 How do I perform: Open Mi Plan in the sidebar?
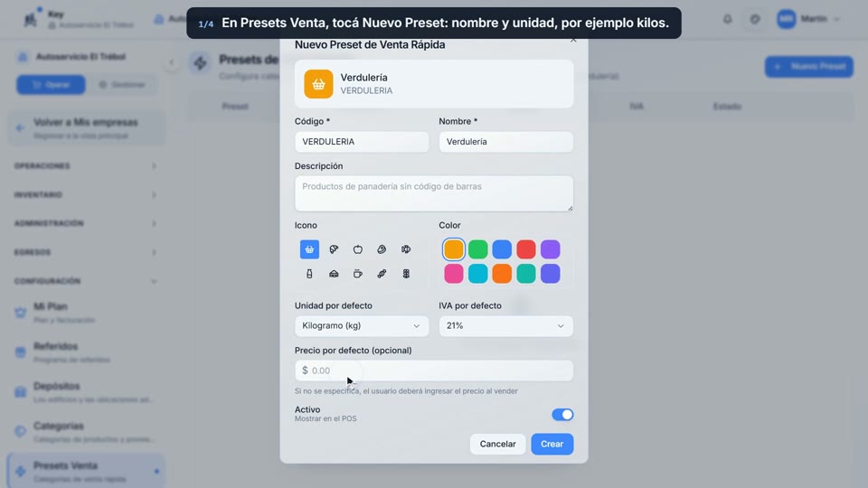coord(86,313)
